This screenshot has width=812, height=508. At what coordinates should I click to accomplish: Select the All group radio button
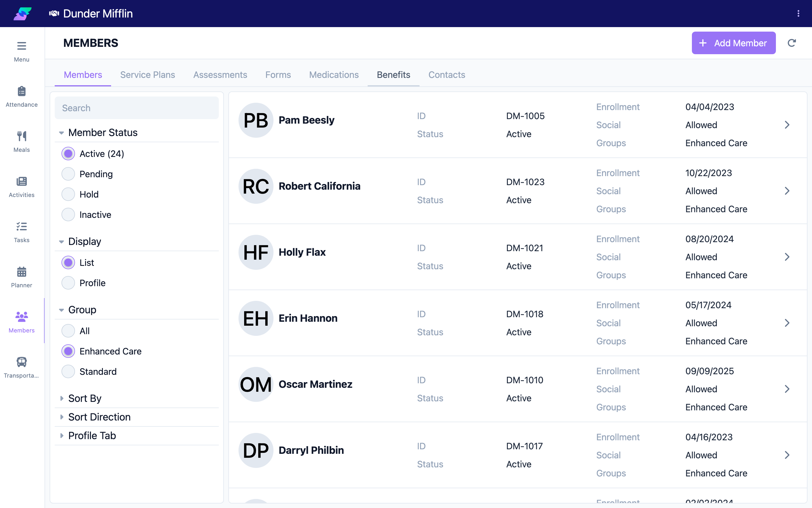(x=68, y=331)
